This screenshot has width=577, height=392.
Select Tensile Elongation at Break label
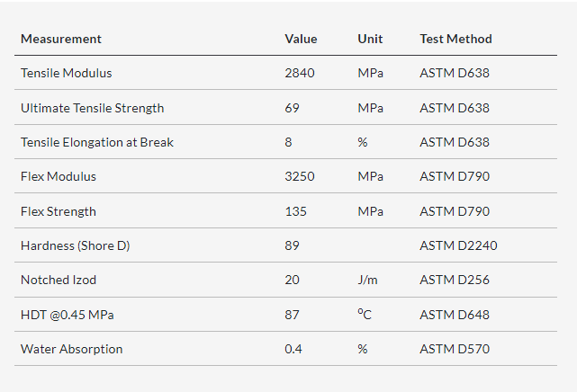click(x=97, y=142)
